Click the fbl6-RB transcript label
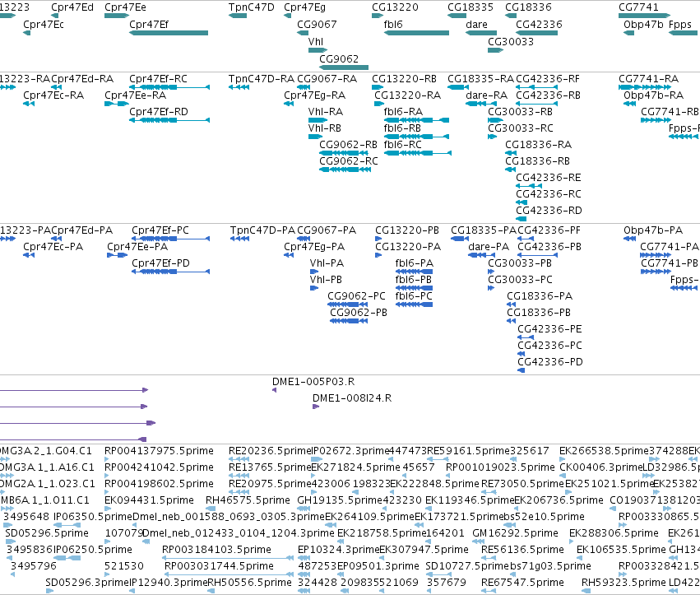Screen dimensions: 700x595 point(402,128)
